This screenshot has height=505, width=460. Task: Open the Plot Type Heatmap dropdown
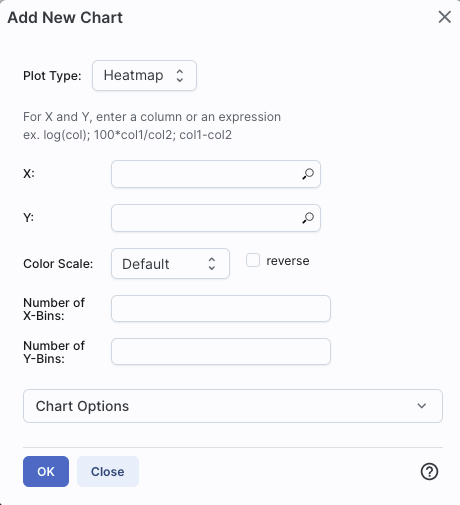144,75
